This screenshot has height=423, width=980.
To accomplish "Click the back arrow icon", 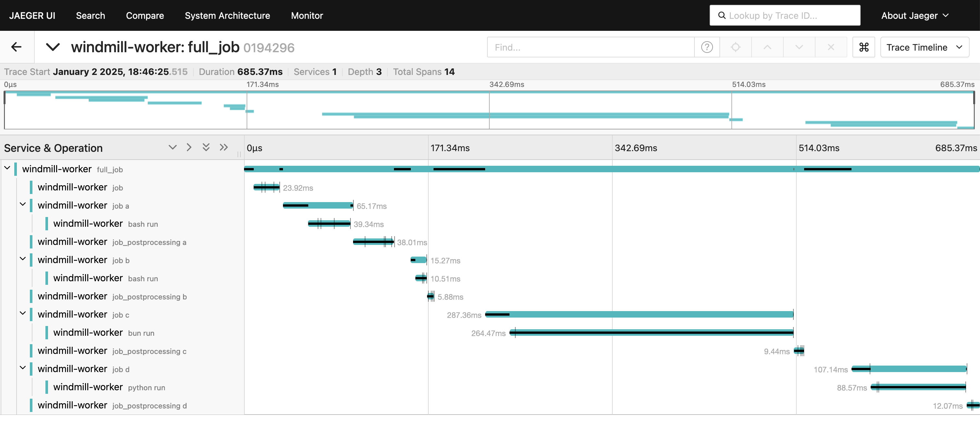I will pos(16,47).
